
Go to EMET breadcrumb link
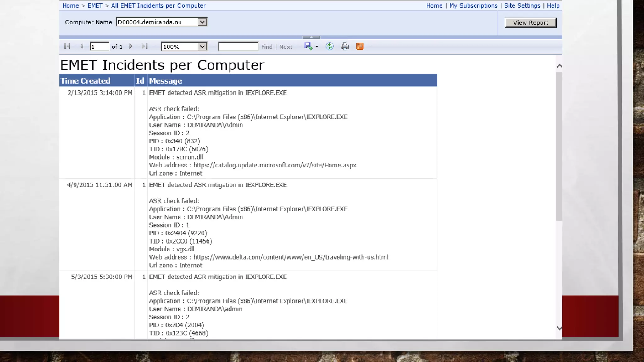(95, 5)
